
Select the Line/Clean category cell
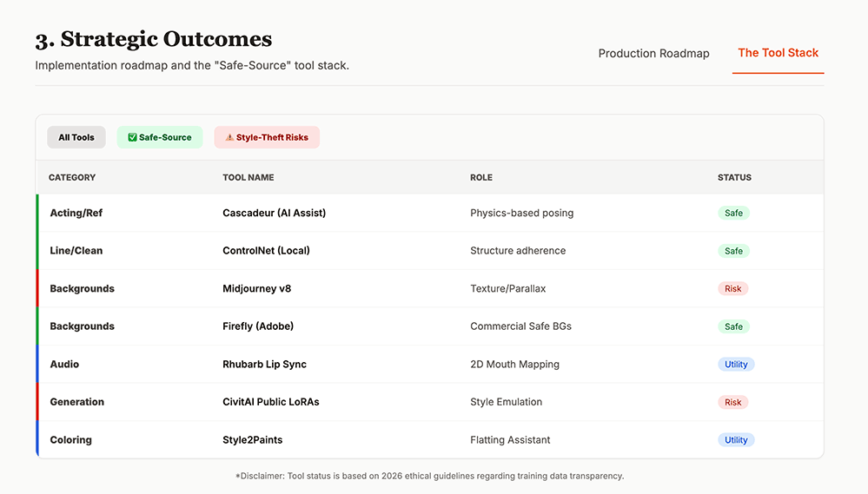coord(76,251)
